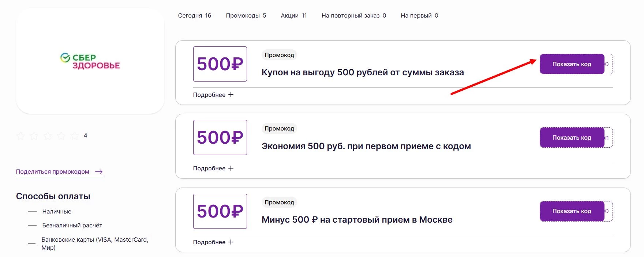Select the fifth rating star
The image size is (644, 257).
click(x=75, y=136)
